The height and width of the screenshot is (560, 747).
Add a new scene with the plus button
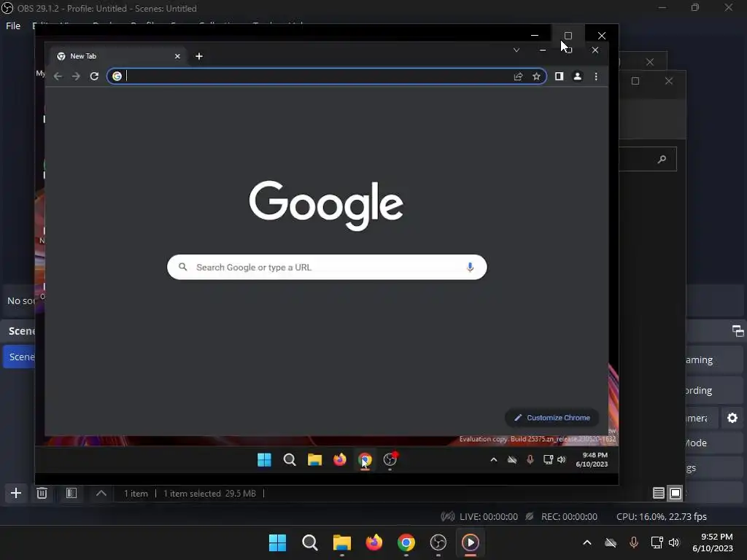pyautogui.click(x=16, y=493)
